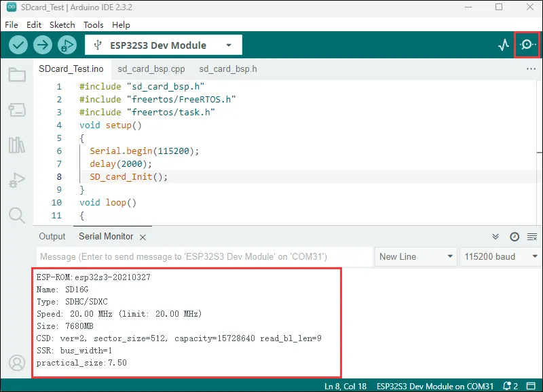Open the Debug sidebar panel
The image size is (543, 392).
[x=17, y=180]
